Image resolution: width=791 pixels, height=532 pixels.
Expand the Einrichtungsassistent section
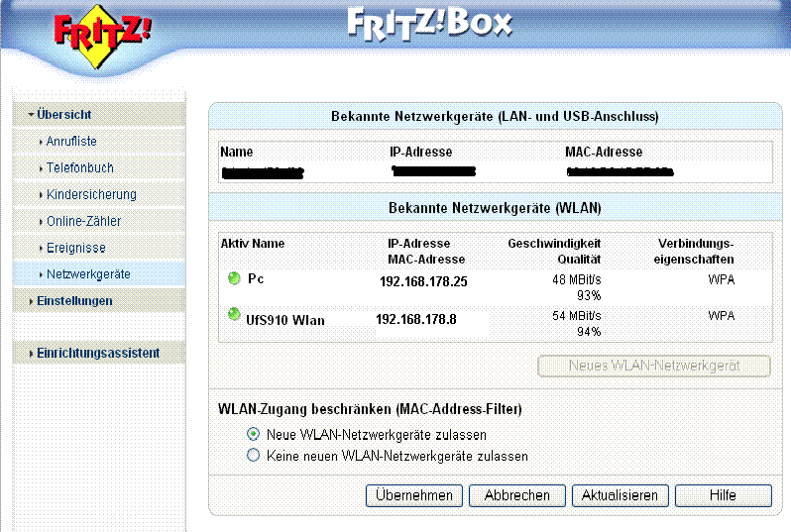point(96,353)
